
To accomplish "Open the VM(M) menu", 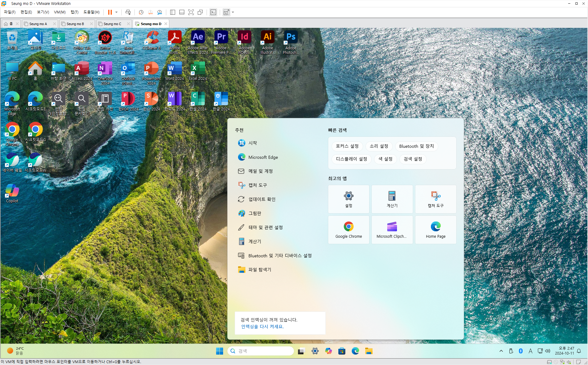I will pos(60,12).
